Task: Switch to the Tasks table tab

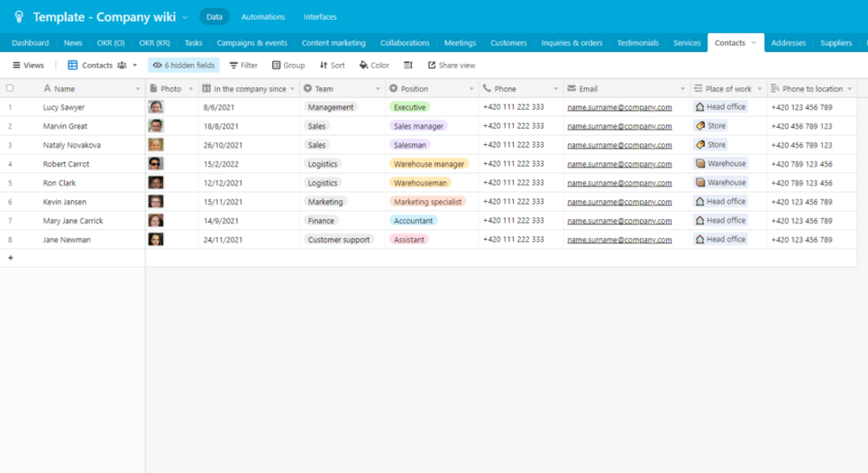Action: click(x=193, y=42)
